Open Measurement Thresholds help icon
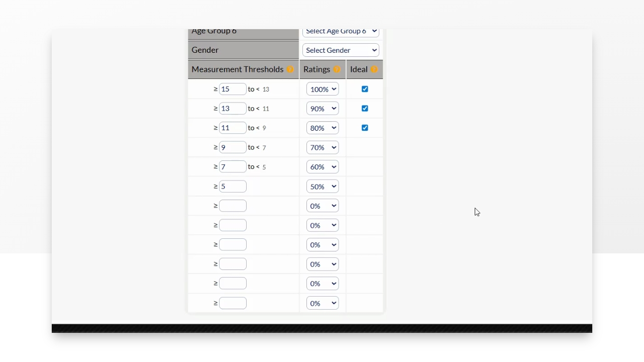 (290, 69)
